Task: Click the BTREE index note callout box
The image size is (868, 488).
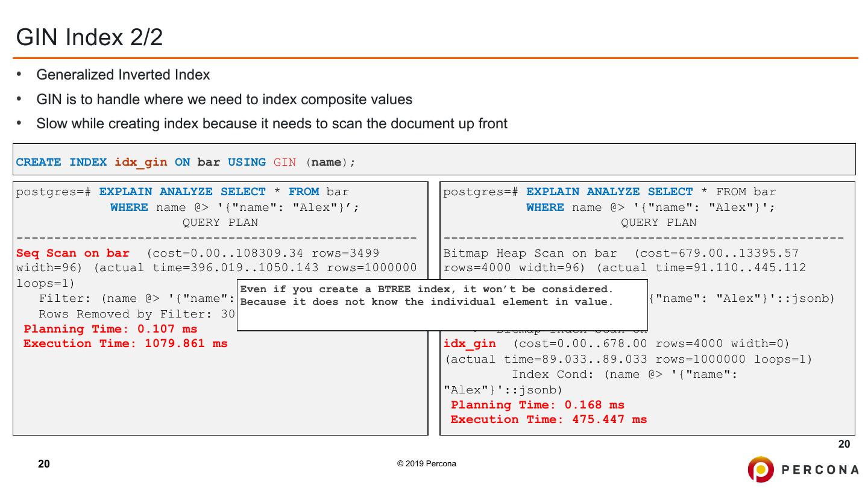Action: (x=442, y=305)
